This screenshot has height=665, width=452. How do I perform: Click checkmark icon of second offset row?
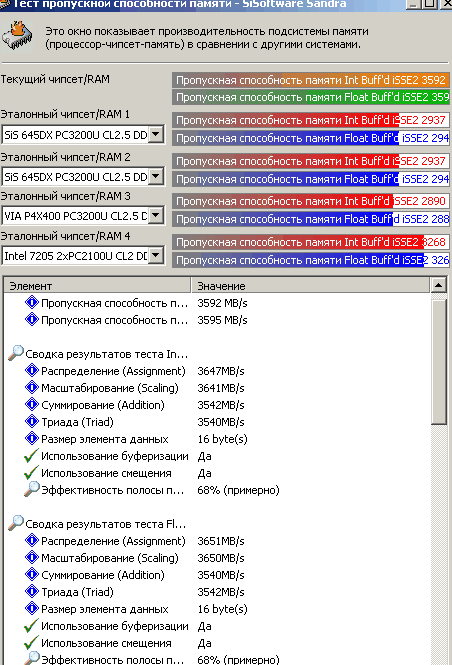[x=31, y=643]
